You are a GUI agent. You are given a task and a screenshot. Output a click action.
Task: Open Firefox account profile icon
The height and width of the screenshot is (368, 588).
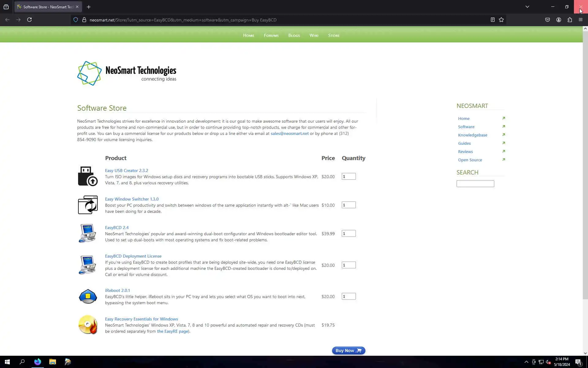(x=559, y=20)
